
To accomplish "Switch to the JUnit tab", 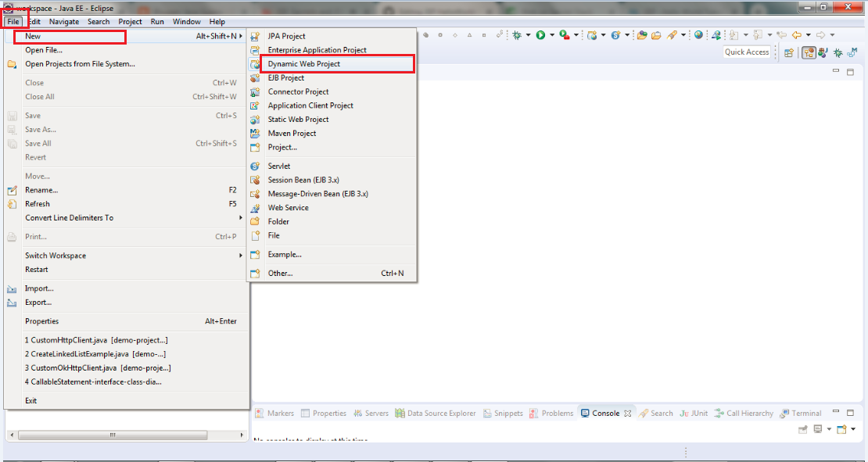I will click(x=694, y=414).
